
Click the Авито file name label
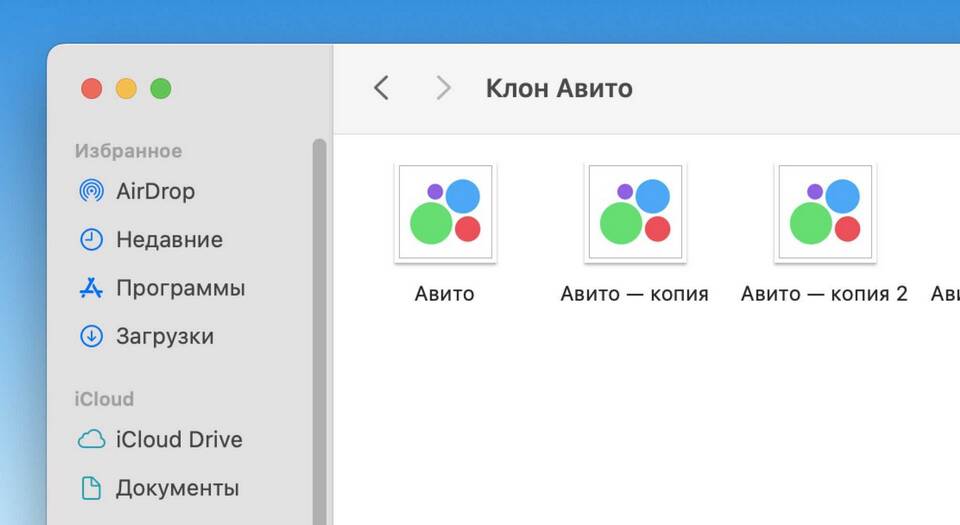(445, 294)
